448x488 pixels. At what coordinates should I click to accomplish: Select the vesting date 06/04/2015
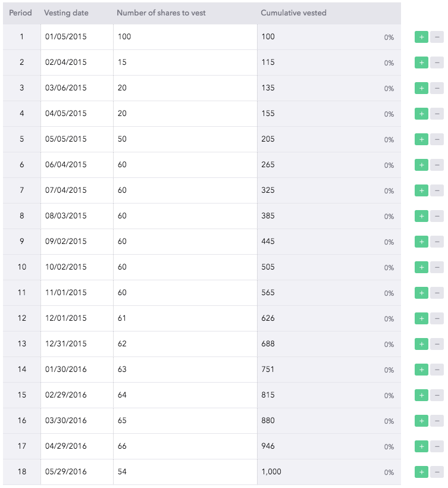coord(77,165)
